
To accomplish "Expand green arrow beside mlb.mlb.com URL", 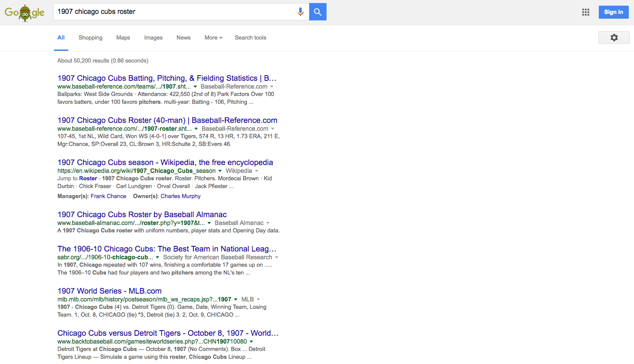I will (236, 300).
